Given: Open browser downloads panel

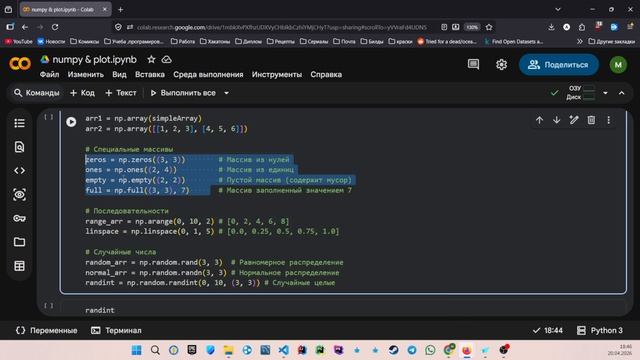Looking at the screenshot, I should coord(551,27).
